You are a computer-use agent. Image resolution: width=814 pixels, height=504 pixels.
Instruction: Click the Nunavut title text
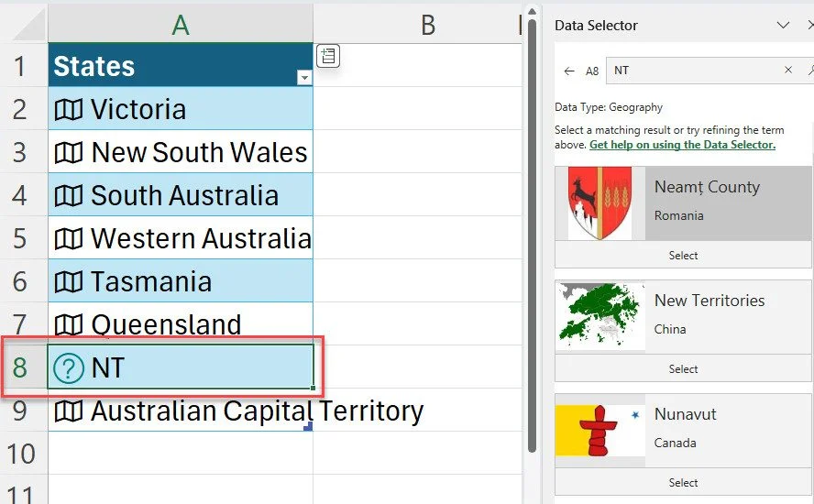click(686, 414)
